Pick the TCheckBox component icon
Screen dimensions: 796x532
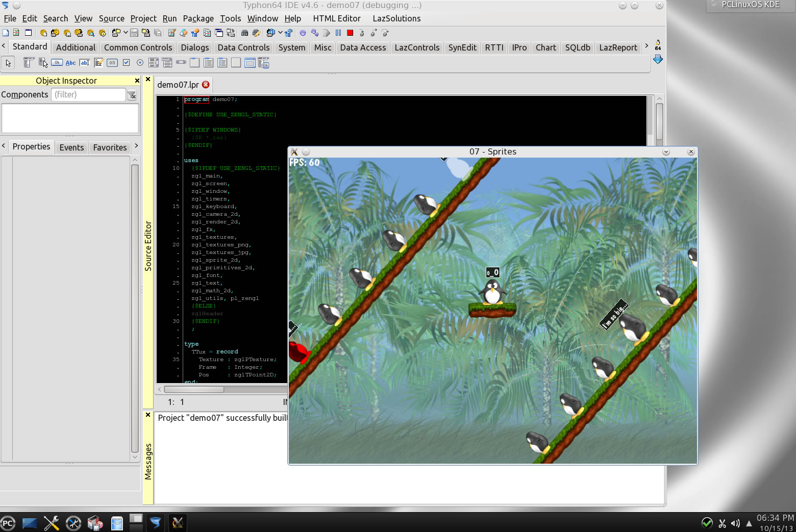coord(126,63)
